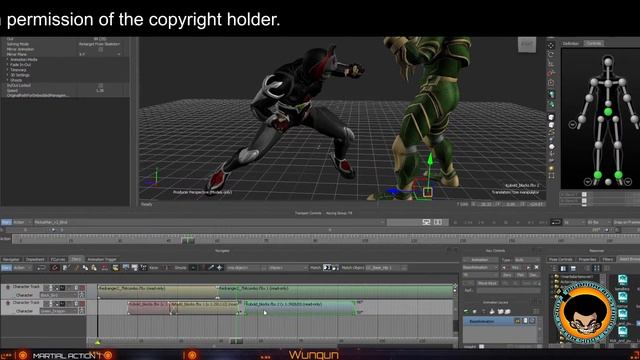
Task: Open the Filters tab in Resources
Action: click(x=608, y=259)
